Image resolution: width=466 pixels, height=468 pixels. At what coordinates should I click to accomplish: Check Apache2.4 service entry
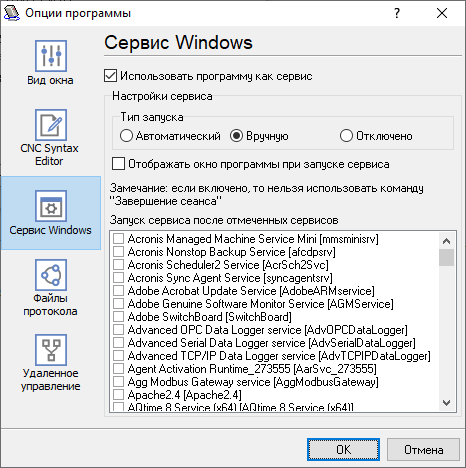pos(118,395)
